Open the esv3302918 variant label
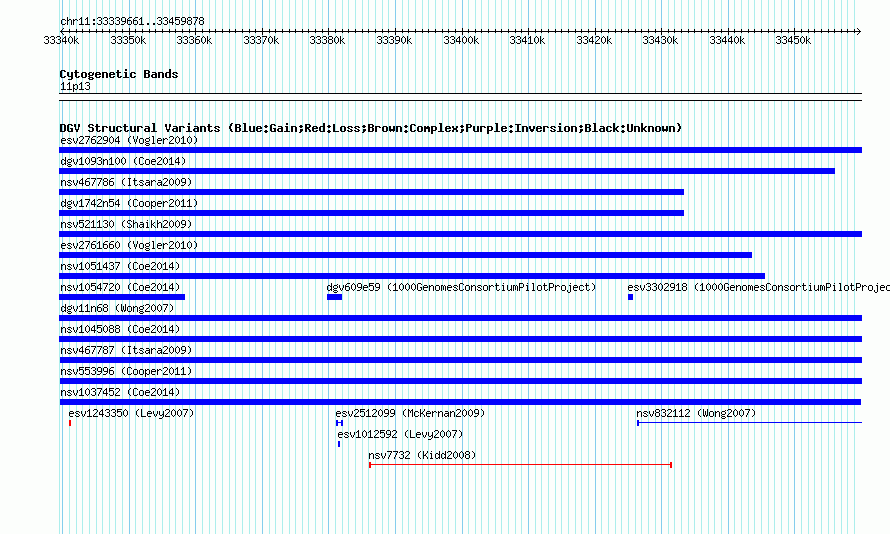Viewport: 890px width, 534px height. pyautogui.click(x=758, y=287)
